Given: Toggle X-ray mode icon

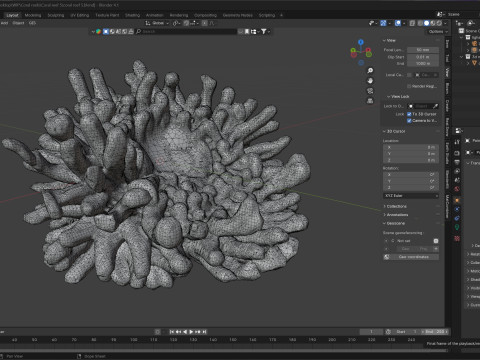Looking at the screenshot, I should pyautogui.click(x=412, y=23).
